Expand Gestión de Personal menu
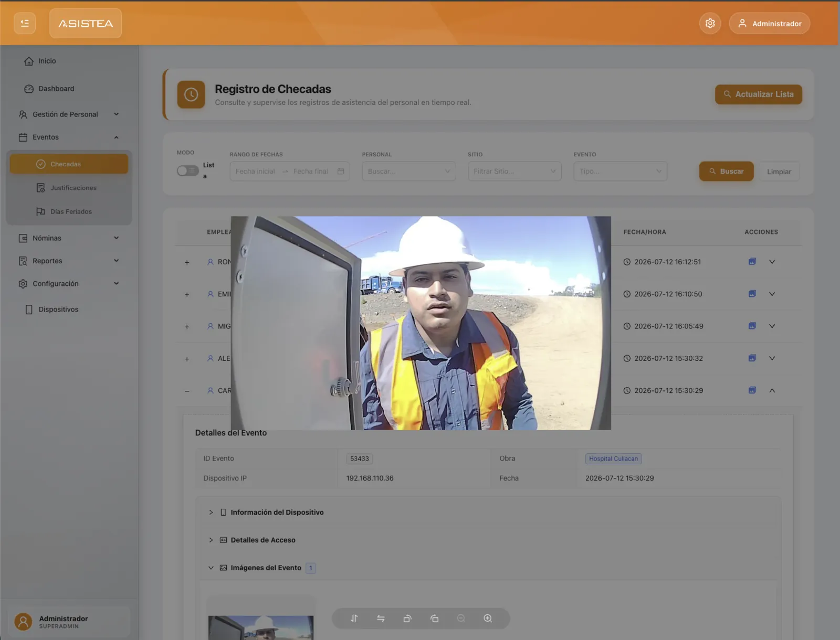The image size is (840, 640). [69, 114]
